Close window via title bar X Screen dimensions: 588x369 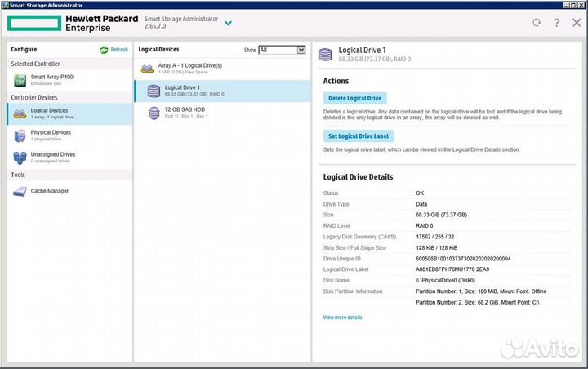click(x=581, y=5)
